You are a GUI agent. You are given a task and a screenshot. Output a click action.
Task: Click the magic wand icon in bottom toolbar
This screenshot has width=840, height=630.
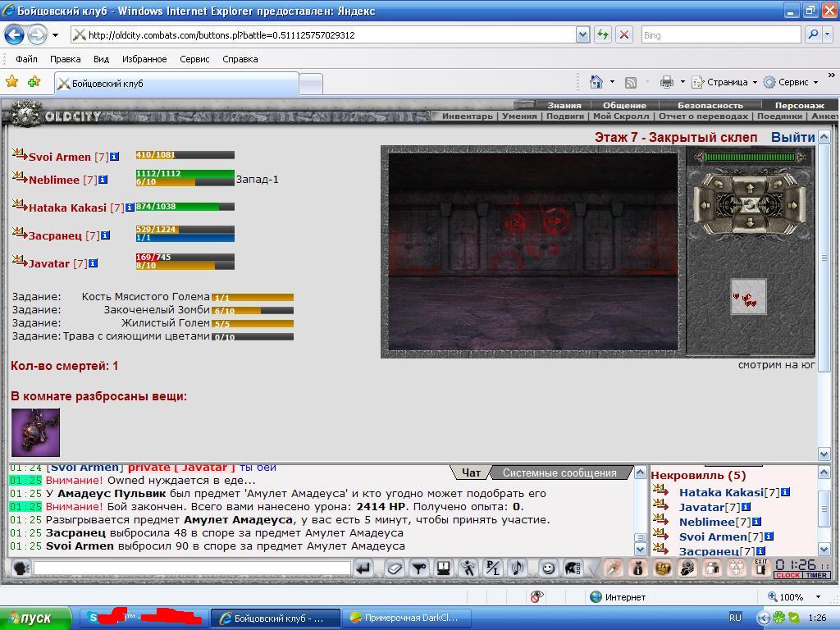pos(614,568)
